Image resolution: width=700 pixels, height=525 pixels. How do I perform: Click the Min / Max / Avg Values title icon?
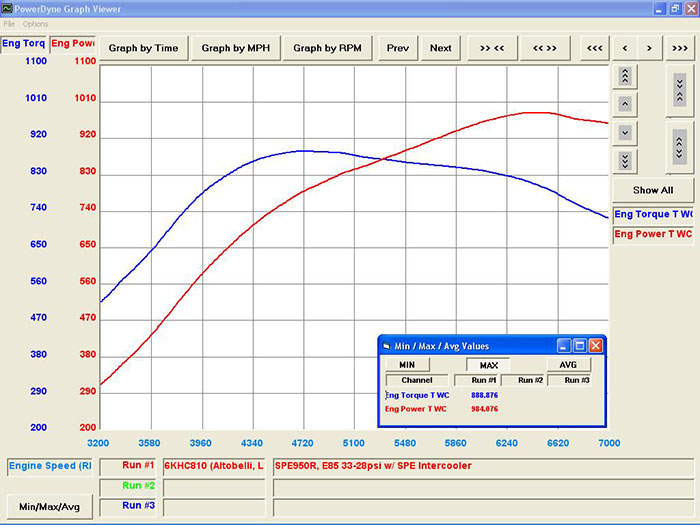tap(386, 346)
